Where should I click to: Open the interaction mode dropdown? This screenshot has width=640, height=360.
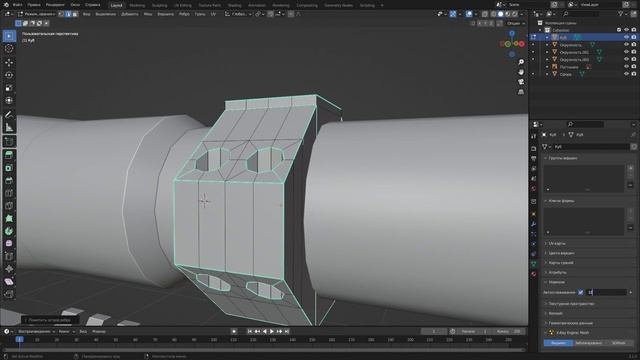point(37,14)
